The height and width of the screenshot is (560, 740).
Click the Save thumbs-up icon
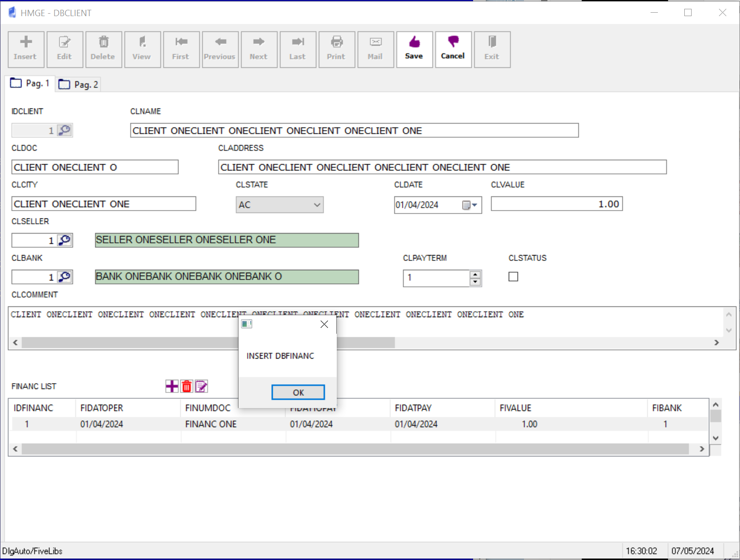[x=414, y=43]
